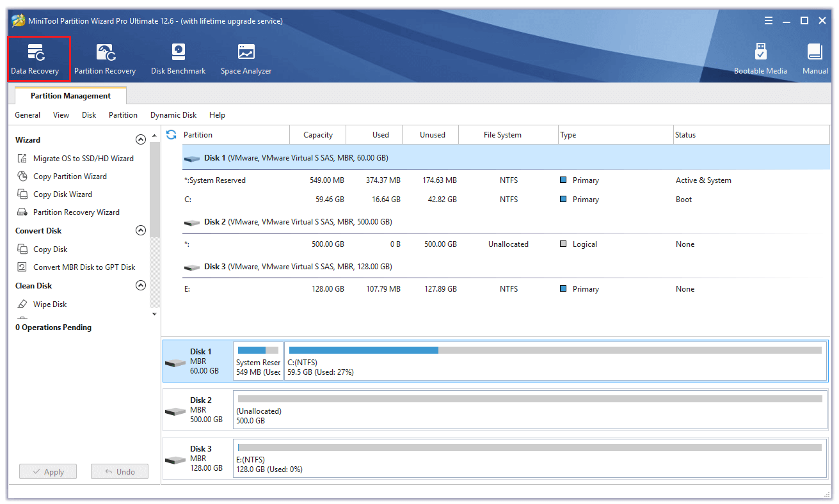Click System Reserved block in disk map
This screenshot has height=504, width=839.
tap(259, 361)
